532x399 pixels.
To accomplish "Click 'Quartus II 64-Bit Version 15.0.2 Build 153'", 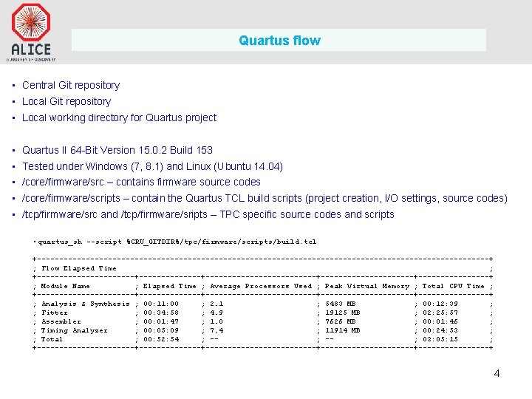I will 117,150.
